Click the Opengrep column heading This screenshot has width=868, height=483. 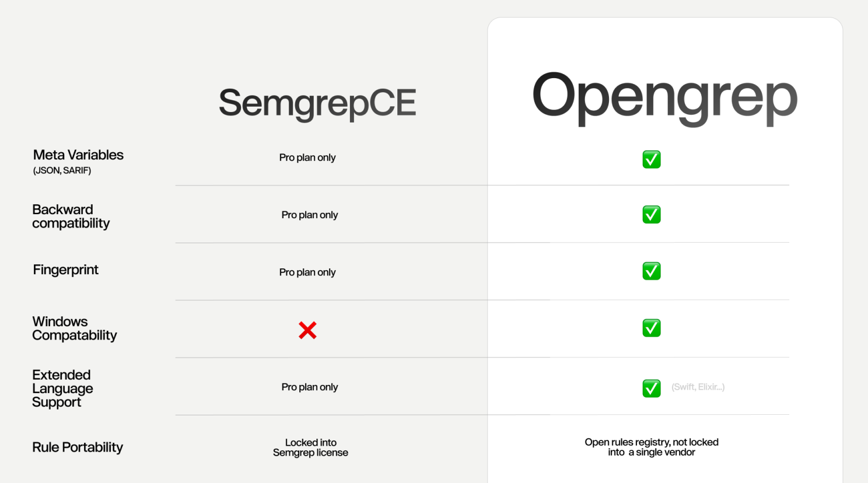pos(664,98)
